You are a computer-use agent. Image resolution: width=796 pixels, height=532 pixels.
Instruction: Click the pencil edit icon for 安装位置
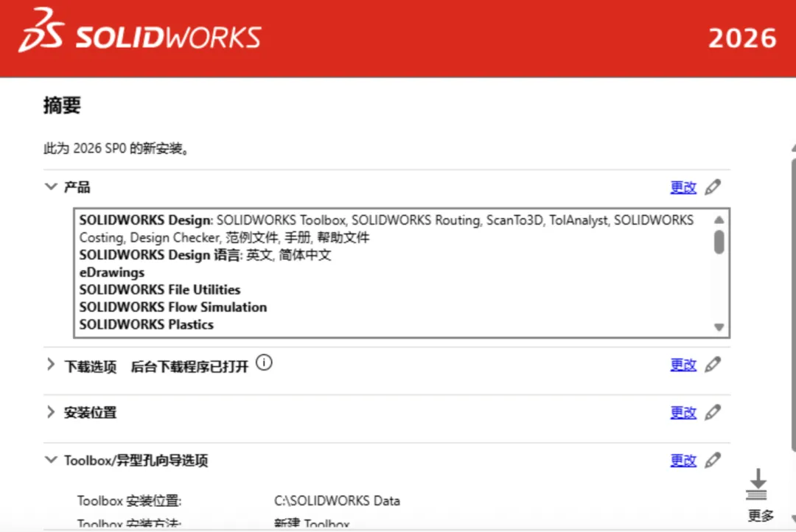click(713, 412)
